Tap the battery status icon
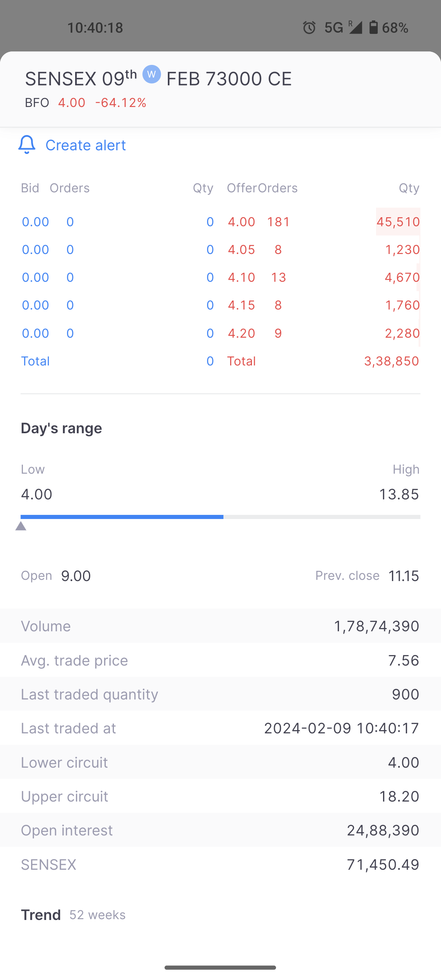Screen dimensions: 441x980 click(373, 27)
